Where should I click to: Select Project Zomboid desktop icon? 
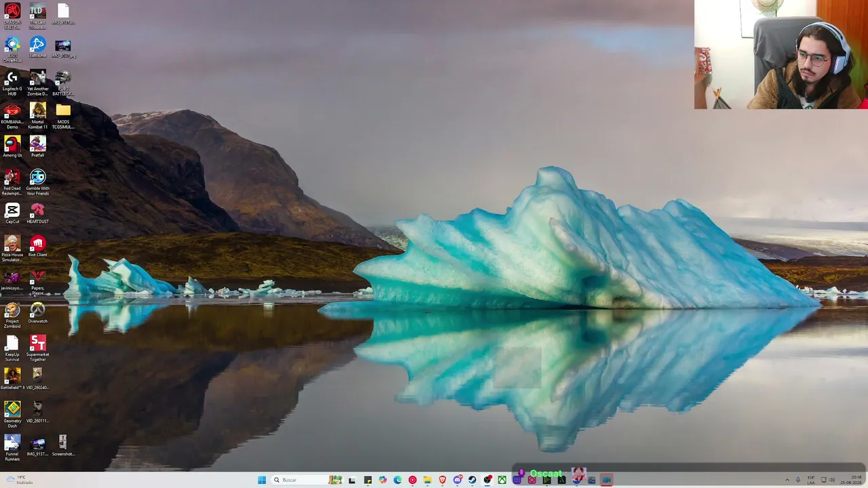coord(12,315)
